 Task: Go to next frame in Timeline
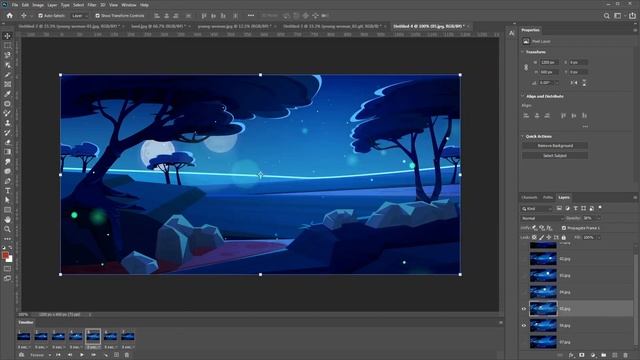tap(93, 355)
